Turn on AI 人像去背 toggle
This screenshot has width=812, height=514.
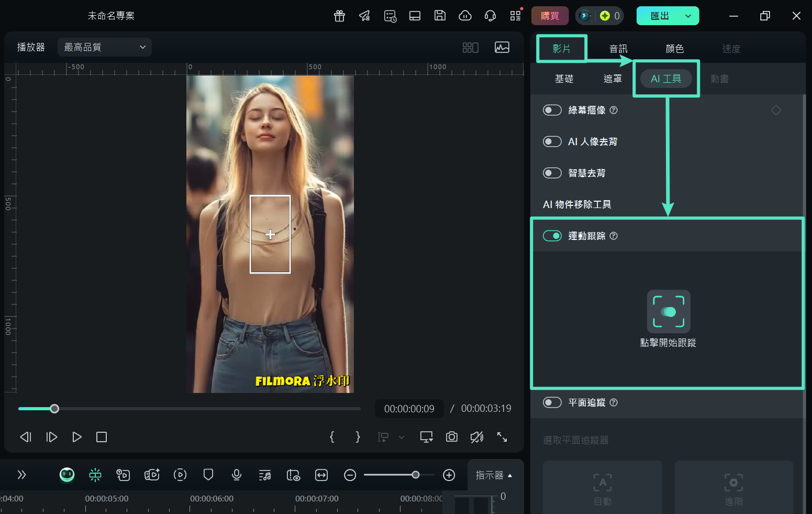click(x=552, y=141)
